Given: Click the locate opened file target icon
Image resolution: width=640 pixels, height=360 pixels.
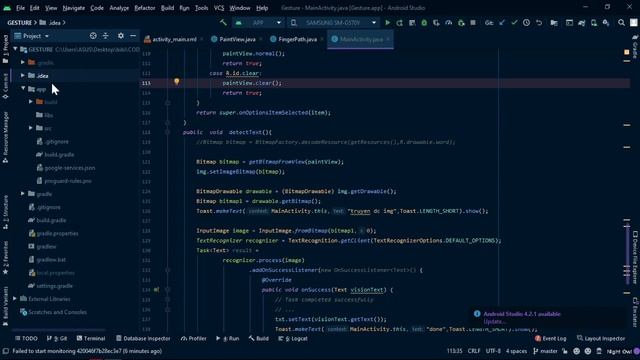Looking at the screenshot, I should click(x=93, y=36).
